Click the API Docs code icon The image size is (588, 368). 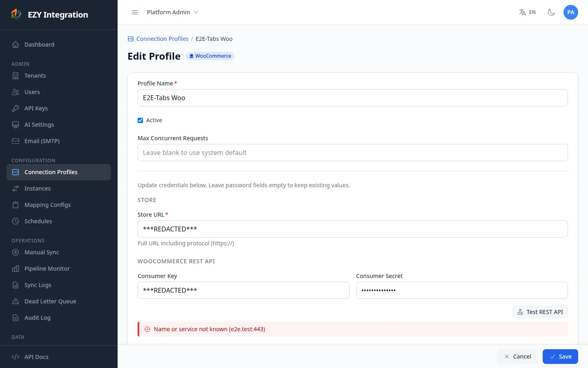pos(16,357)
